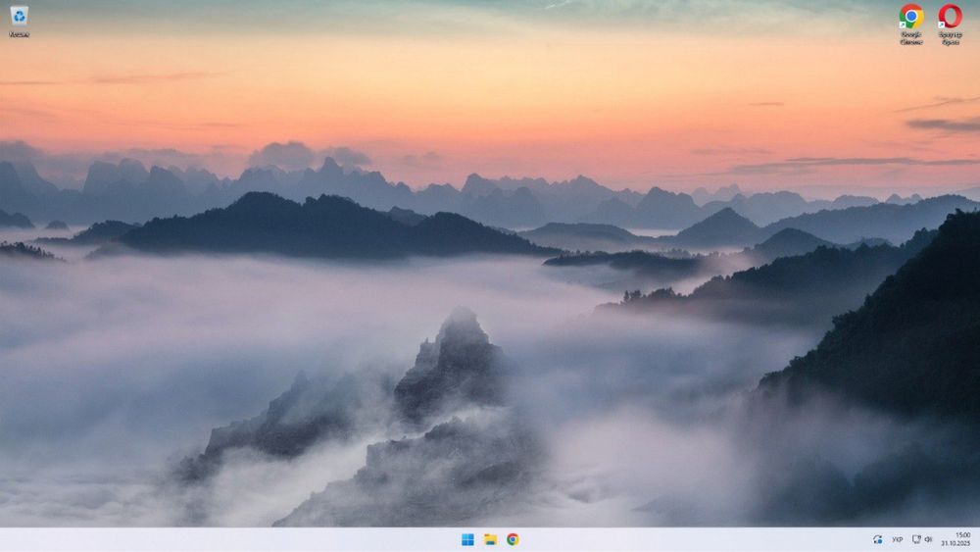Click the Windows Update tray icon
This screenshot has height=552, width=980.
pyautogui.click(x=877, y=539)
